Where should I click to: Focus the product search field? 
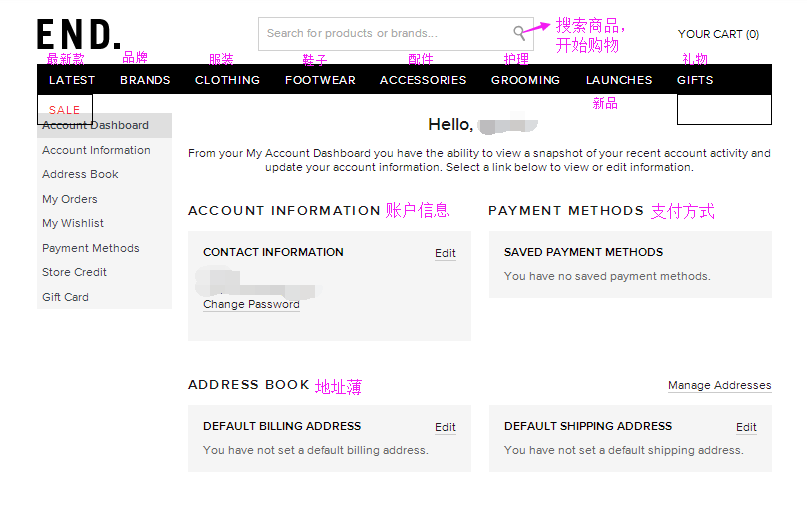coord(395,34)
